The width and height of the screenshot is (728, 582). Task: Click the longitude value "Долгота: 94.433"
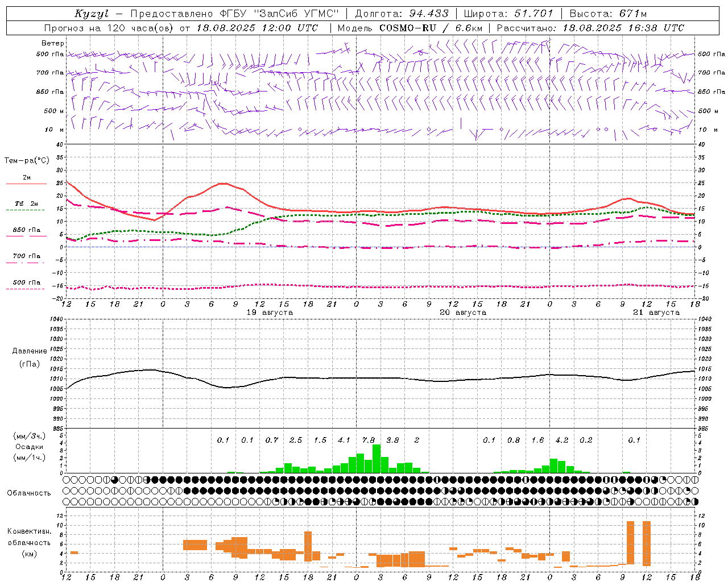point(402,14)
